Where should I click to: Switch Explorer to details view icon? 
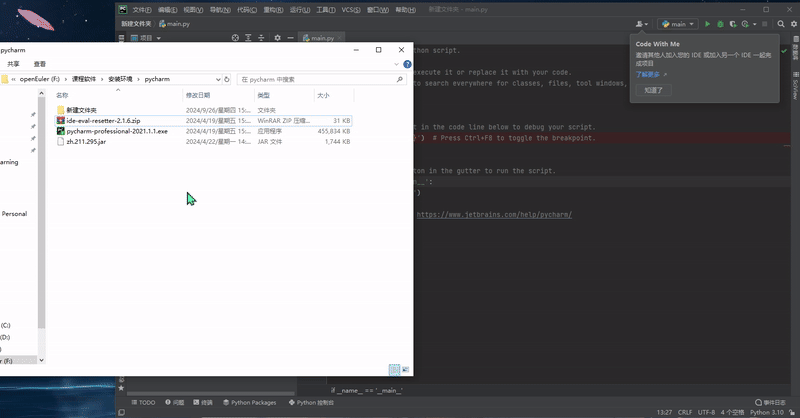(394, 370)
